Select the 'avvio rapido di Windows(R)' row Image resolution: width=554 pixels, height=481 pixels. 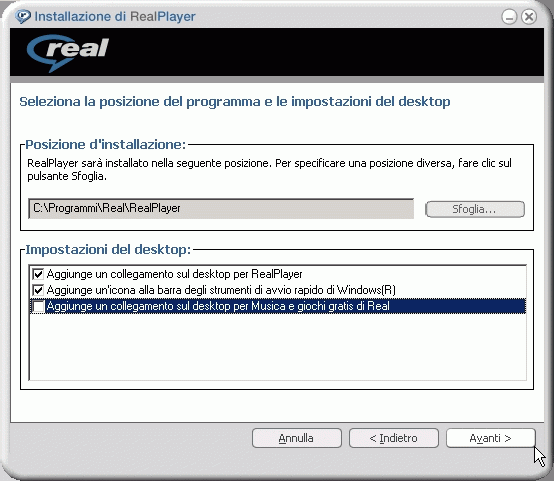278,290
